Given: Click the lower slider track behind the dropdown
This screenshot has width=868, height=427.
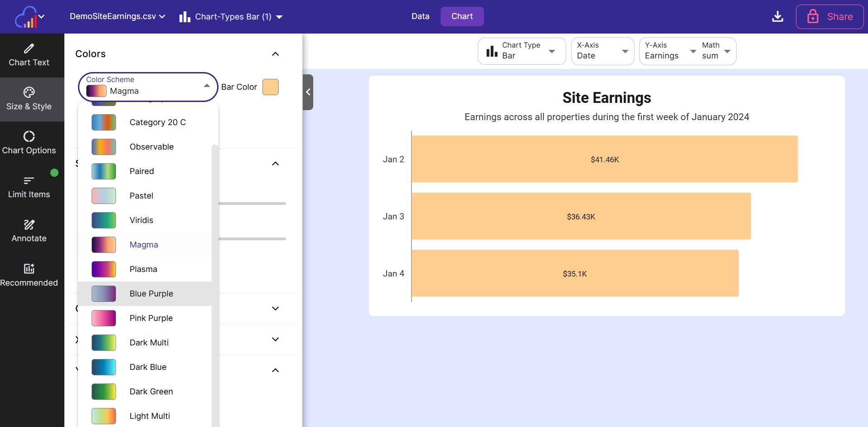Looking at the screenshot, I should (x=252, y=239).
